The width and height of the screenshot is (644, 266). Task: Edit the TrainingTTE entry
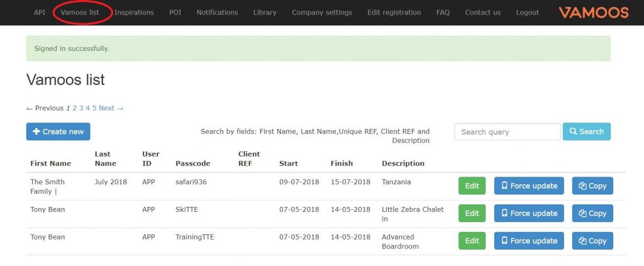click(x=472, y=241)
